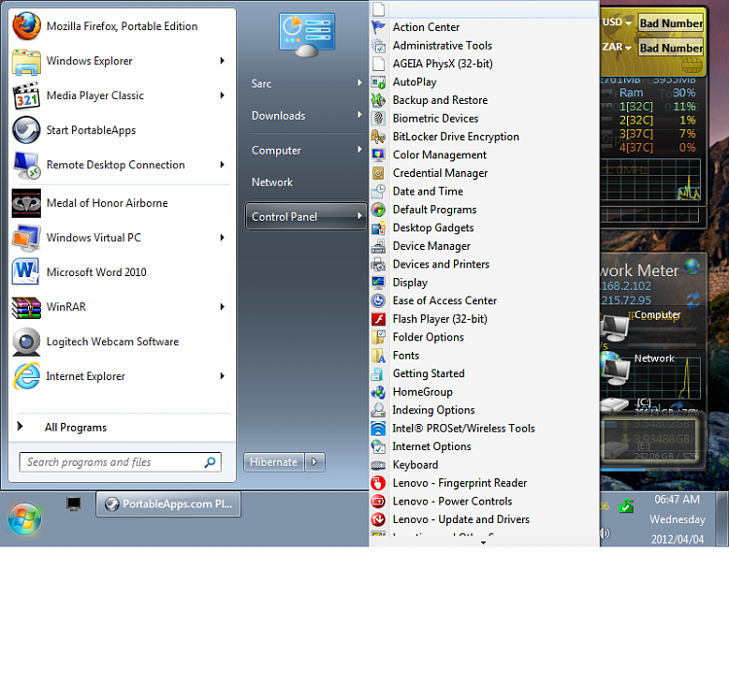Click the taskbar clock showing 06:47 AM

pos(677,499)
